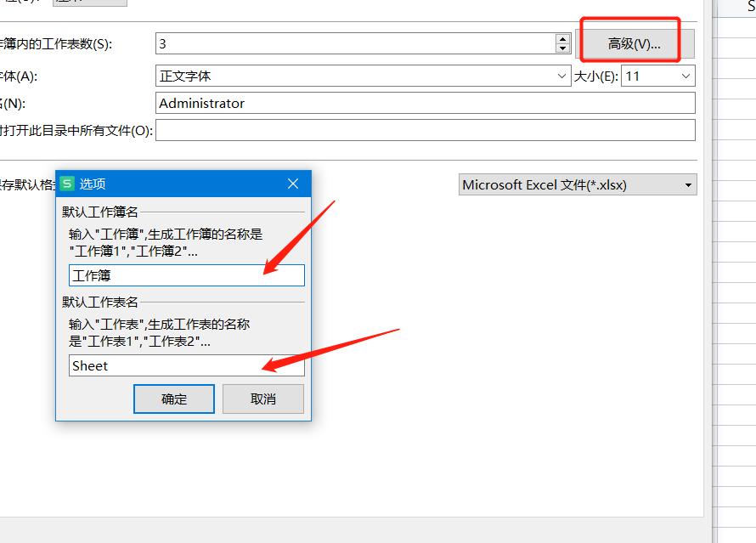Click inside the Sheet worksheet name field

pyautogui.click(x=187, y=365)
